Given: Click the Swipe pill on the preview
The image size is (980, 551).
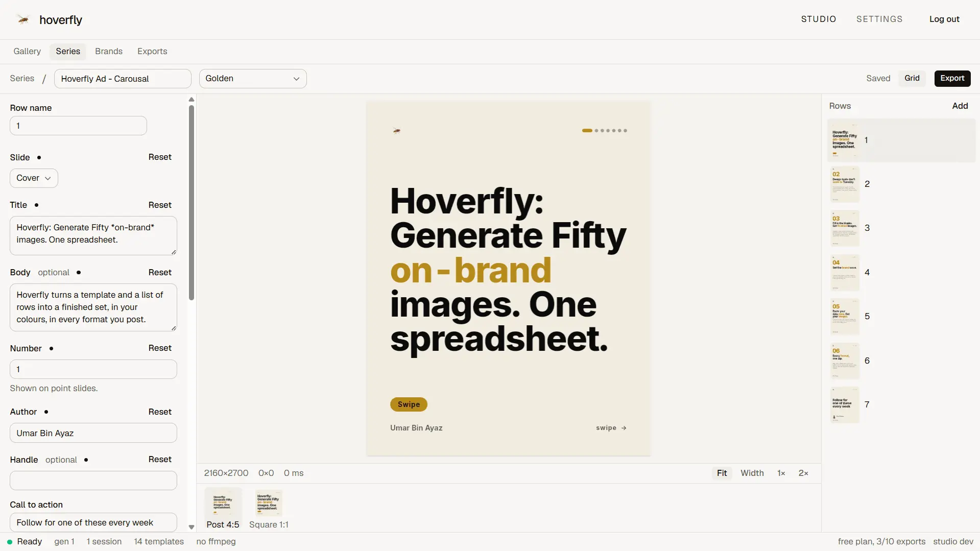Looking at the screenshot, I should [x=409, y=404].
